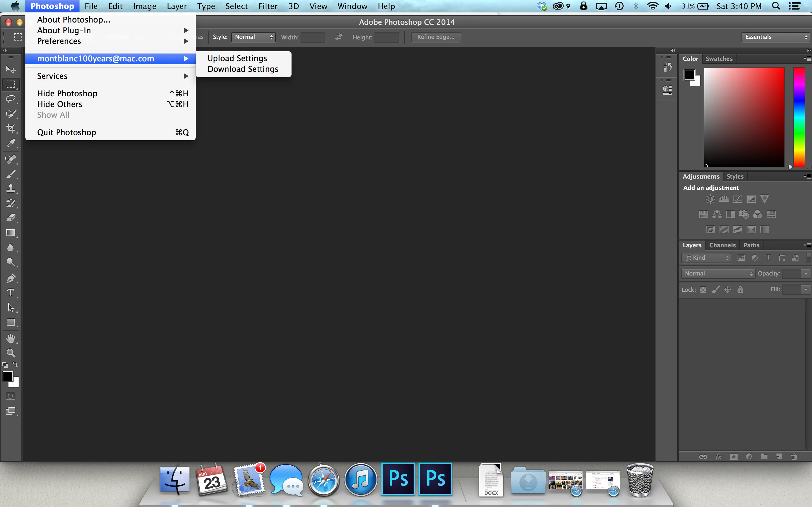Click Quit Photoshop menu entry
This screenshot has width=812, height=507.
pos(67,132)
